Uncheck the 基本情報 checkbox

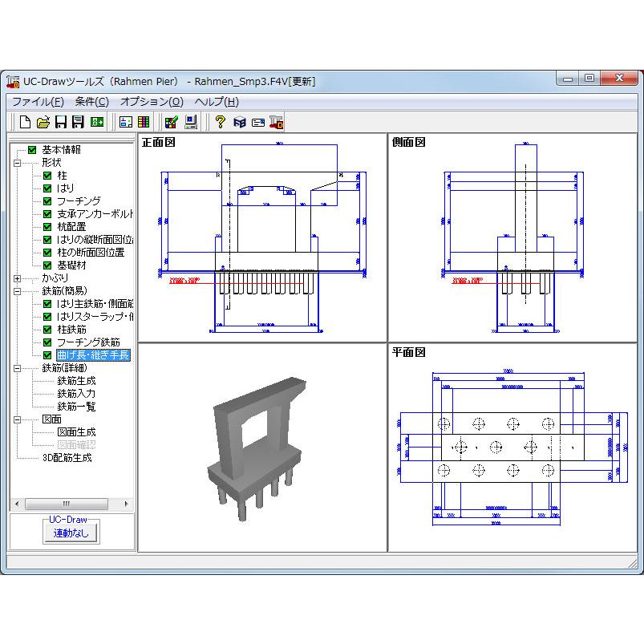point(32,150)
